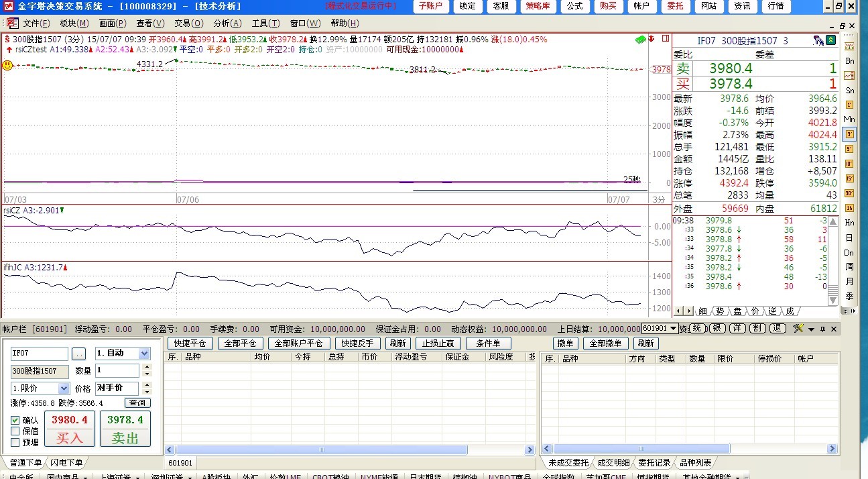
Task: Click the price spinner down arrow
Action: [x=147, y=391]
